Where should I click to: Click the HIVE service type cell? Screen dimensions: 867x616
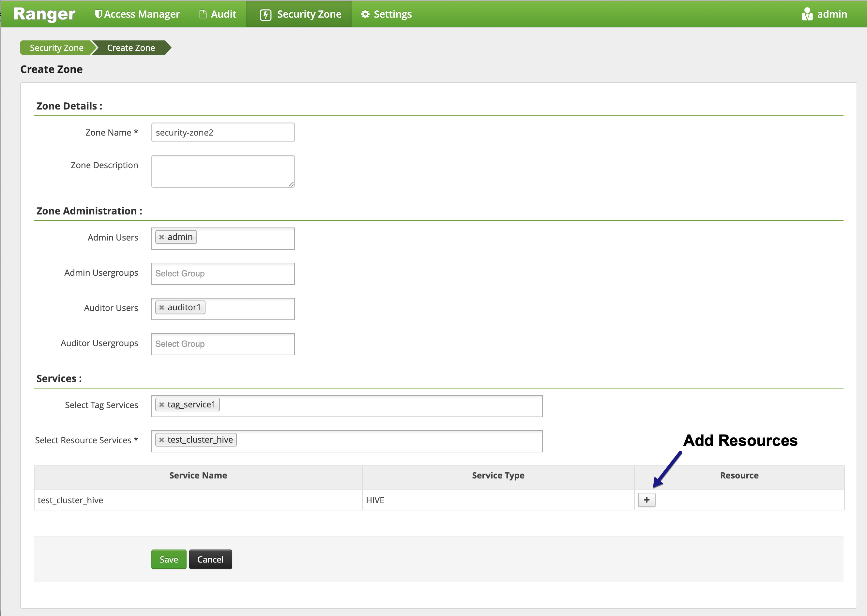coord(498,500)
